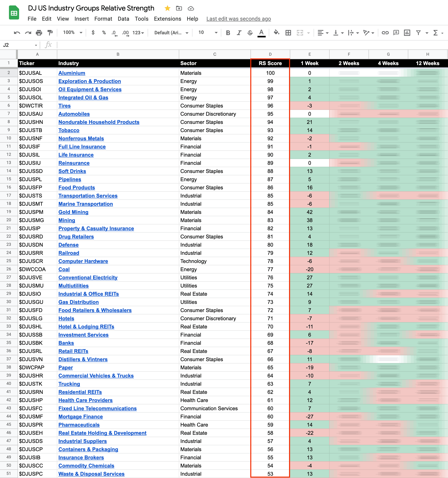
Task: Open the Gold Mining link
Action: (73, 212)
